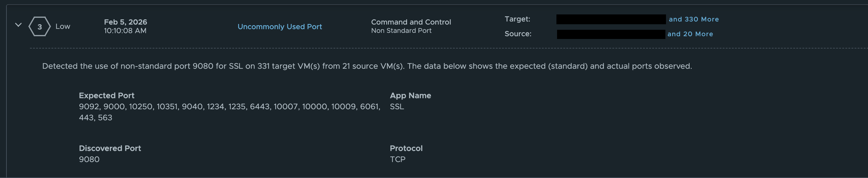The width and height of the screenshot is (868, 178).
Task: Click the Command and Control tactic text
Action: 411,22
